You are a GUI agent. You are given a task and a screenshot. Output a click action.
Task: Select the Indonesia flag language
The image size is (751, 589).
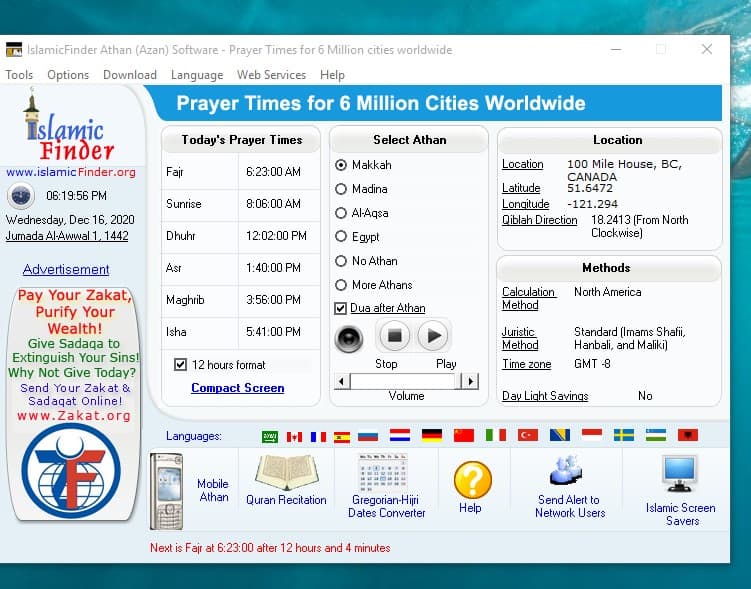(592, 435)
